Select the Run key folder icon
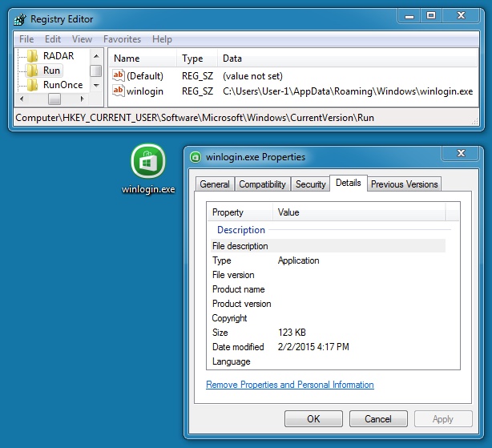 [33, 71]
